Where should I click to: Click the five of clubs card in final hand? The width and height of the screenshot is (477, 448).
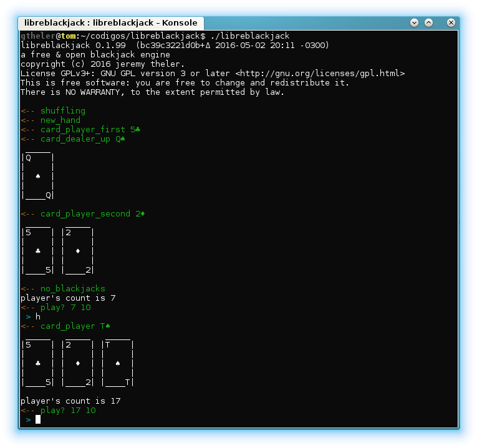click(x=38, y=363)
